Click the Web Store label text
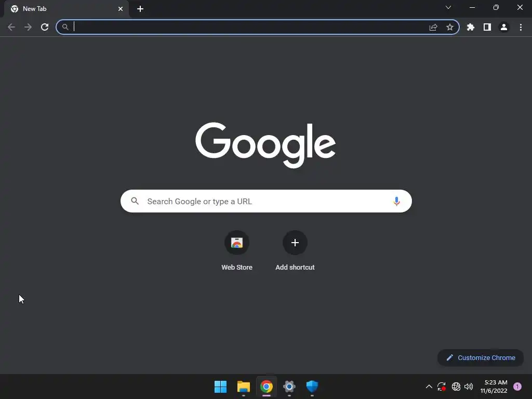532x399 pixels. pyautogui.click(x=237, y=268)
